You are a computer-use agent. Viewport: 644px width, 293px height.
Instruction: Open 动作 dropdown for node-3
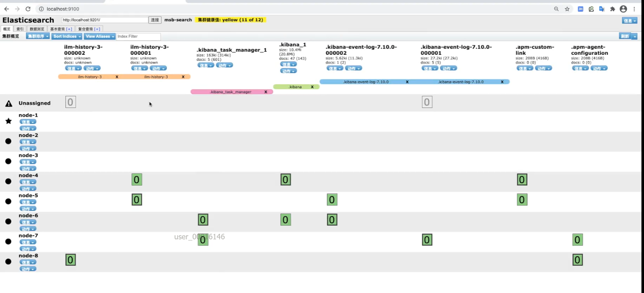28,169
